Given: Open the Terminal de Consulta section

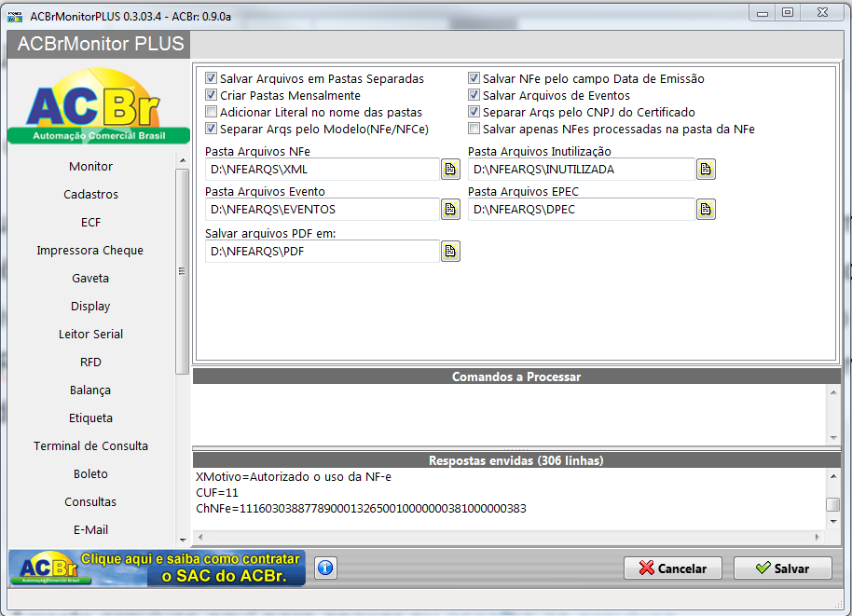Looking at the screenshot, I should (x=90, y=446).
